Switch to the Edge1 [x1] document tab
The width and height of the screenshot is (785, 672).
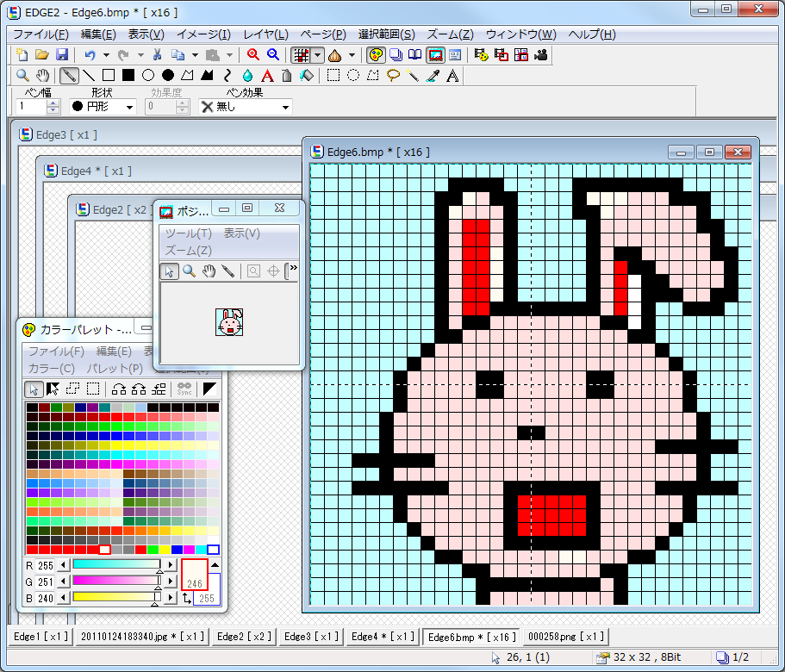[41, 637]
